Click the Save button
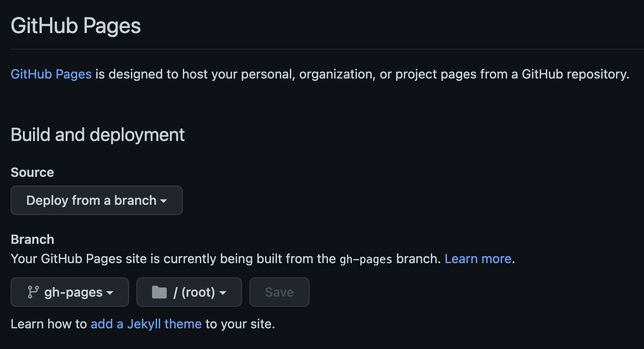This screenshot has width=644, height=349. pos(279,292)
